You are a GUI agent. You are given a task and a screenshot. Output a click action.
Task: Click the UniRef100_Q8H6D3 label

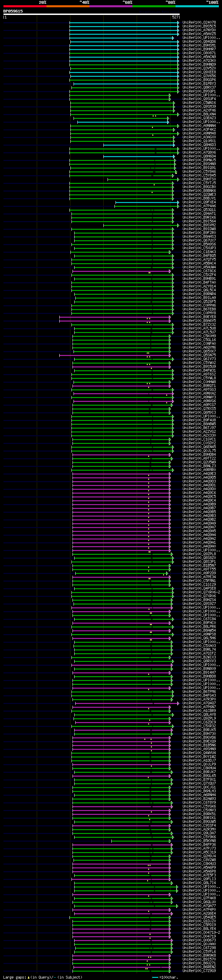(x=199, y=145)
